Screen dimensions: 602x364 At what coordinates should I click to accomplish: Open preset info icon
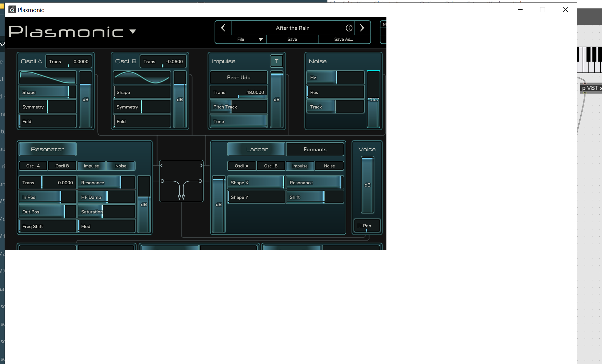click(x=349, y=28)
